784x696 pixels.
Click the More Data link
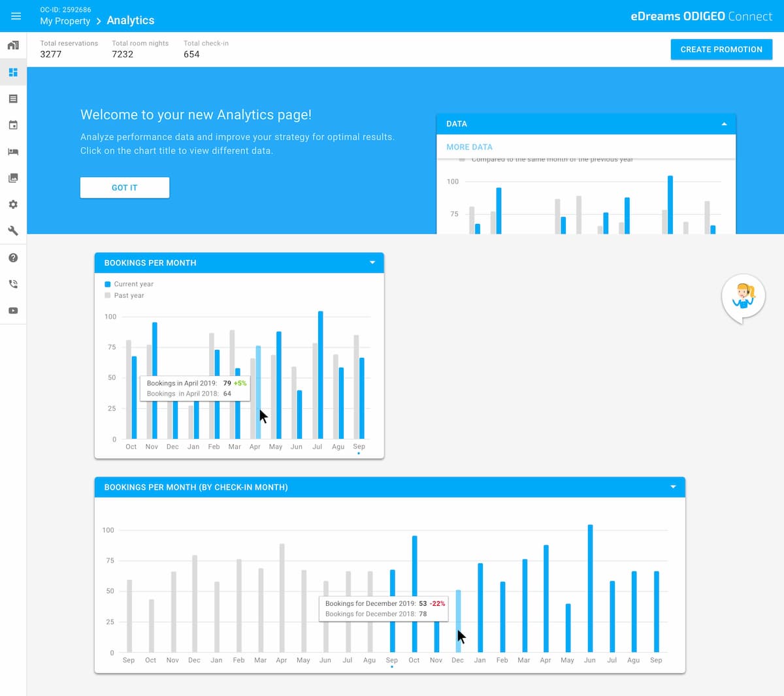pos(469,147)
